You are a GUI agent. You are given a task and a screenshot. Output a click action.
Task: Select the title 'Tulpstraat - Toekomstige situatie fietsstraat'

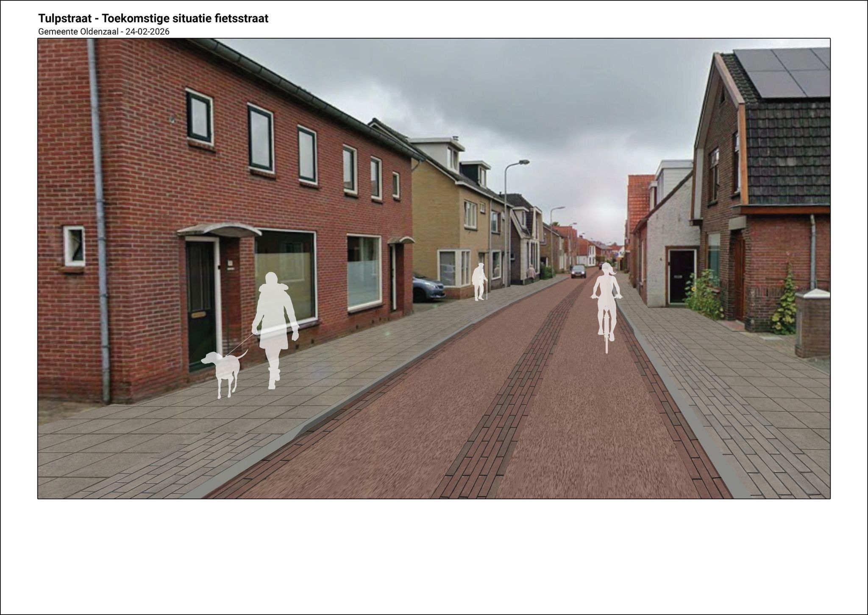[153, 19]
